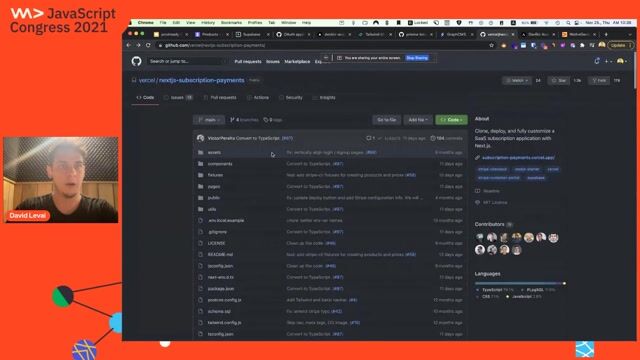
Task: Open the user avatar menu
Action: (622, 61)
